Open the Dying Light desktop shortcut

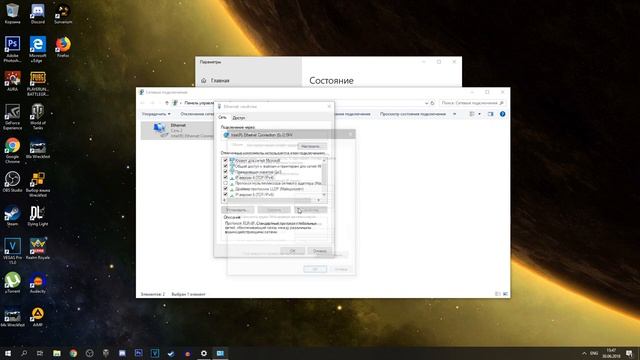click(38, 216)
